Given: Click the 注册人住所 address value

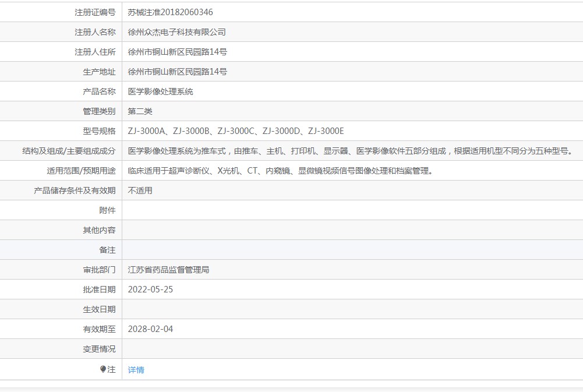Looking at the screenshot, I should coord(178,52).
